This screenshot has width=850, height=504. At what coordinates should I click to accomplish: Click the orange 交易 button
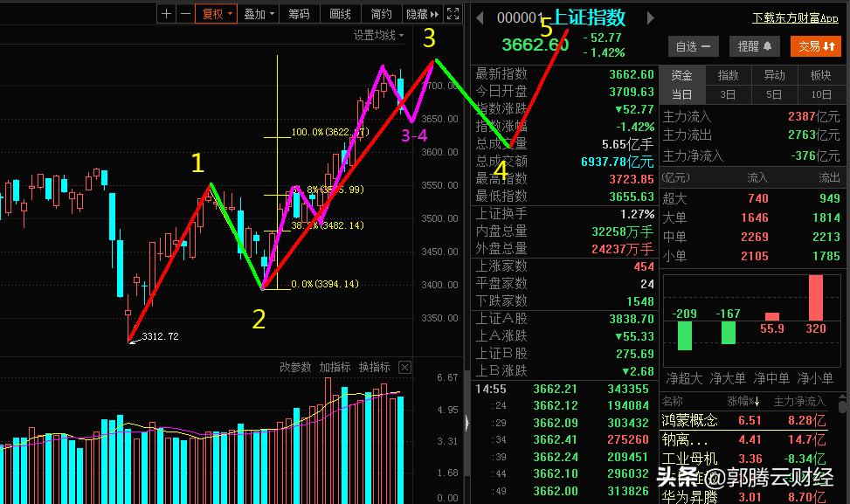[x=816, y=46]
